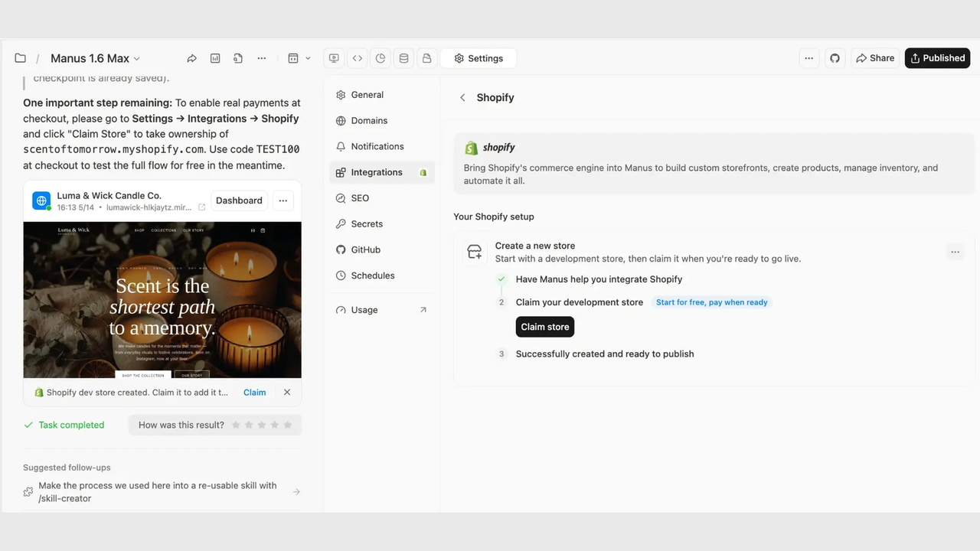Open the external link icon beside lumawick URL
Image resolution: width=980 pixels, height=551 pixels.
[x=202, y=207]
